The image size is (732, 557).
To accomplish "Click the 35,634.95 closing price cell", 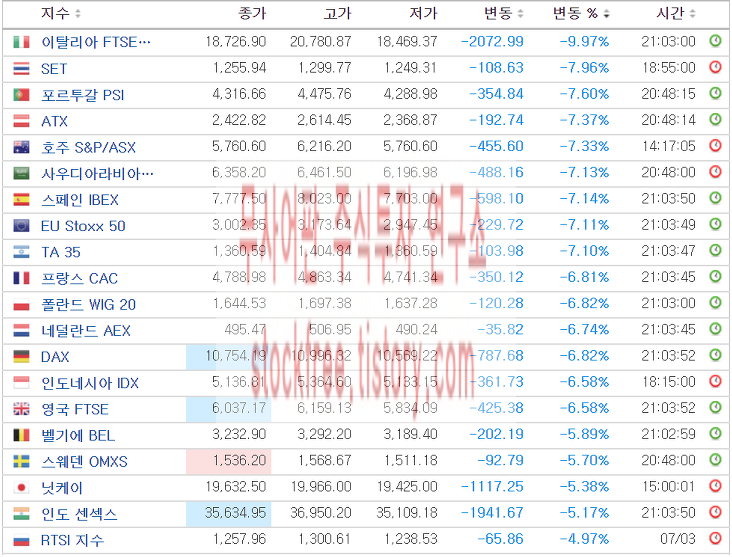I will coord(229,513).
